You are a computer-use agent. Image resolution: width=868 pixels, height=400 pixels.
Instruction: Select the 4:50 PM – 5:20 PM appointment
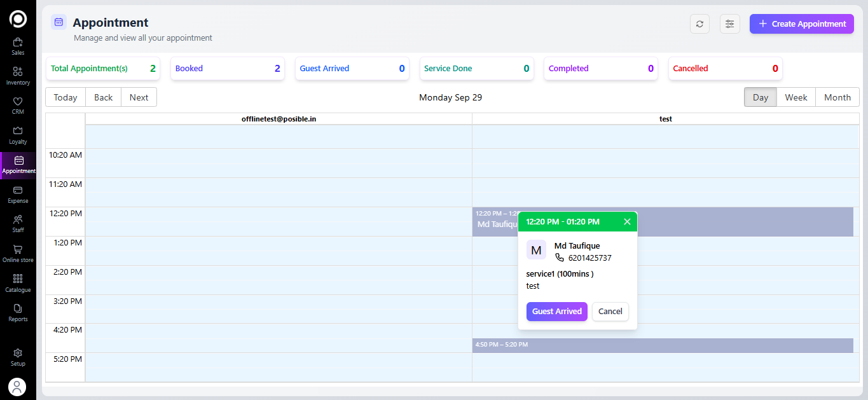(661, 345)
